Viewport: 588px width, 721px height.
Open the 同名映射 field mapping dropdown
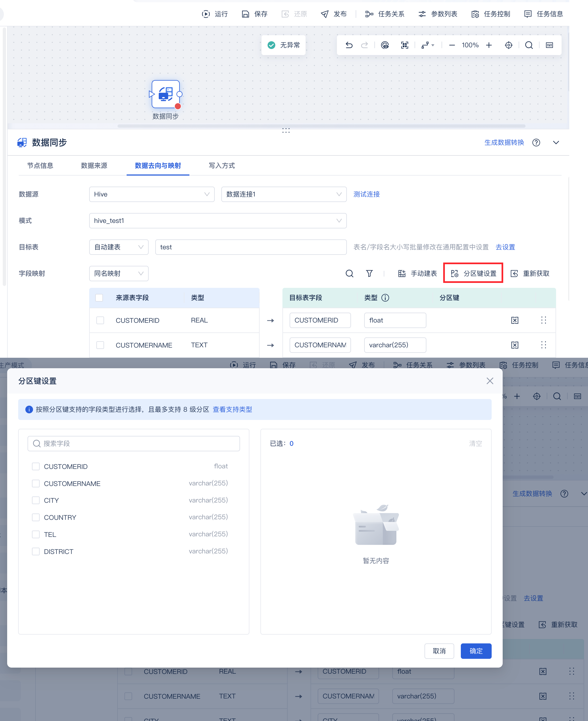coord(119,273)
